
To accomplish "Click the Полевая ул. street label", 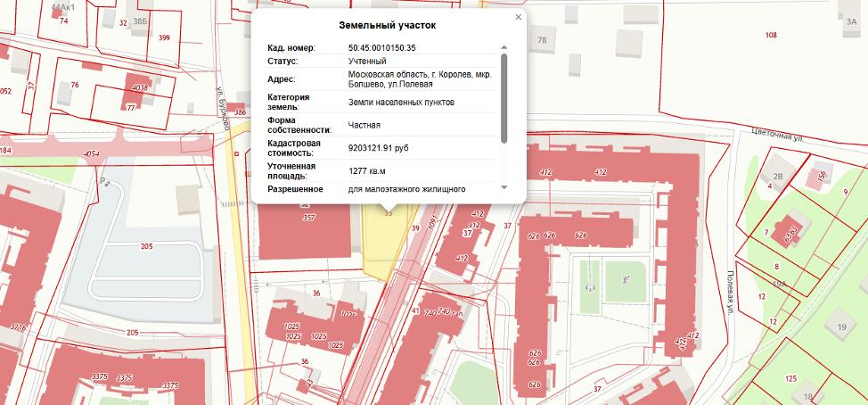I will [729, 292].
